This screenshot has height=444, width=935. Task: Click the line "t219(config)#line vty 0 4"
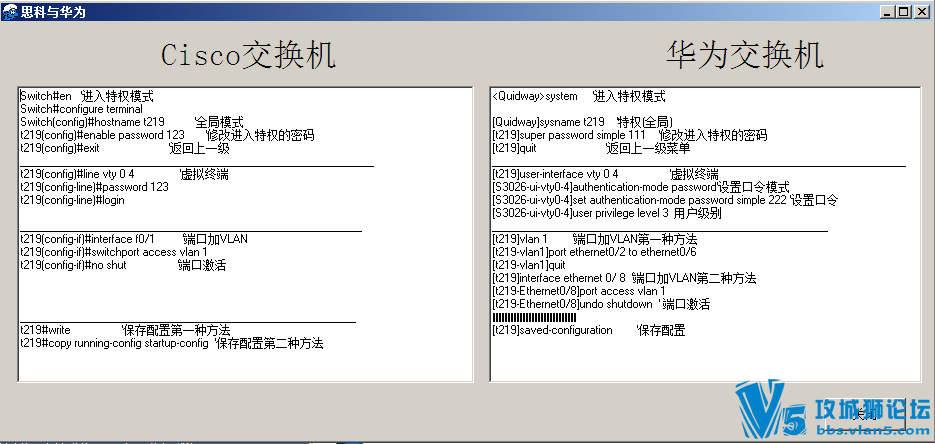tap(78, 175)
